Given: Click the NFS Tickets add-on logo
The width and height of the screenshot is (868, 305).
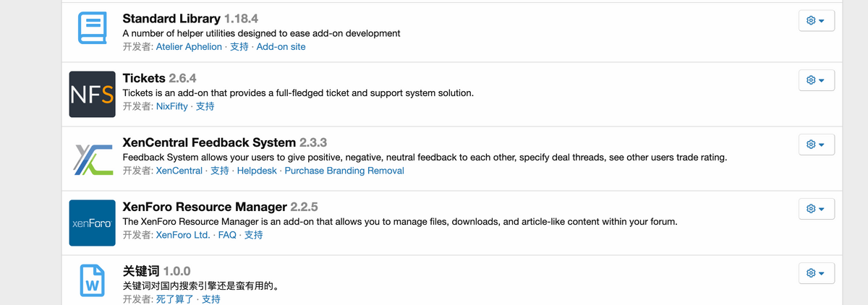Looking at the screenshot, I should tap(93, 94).
